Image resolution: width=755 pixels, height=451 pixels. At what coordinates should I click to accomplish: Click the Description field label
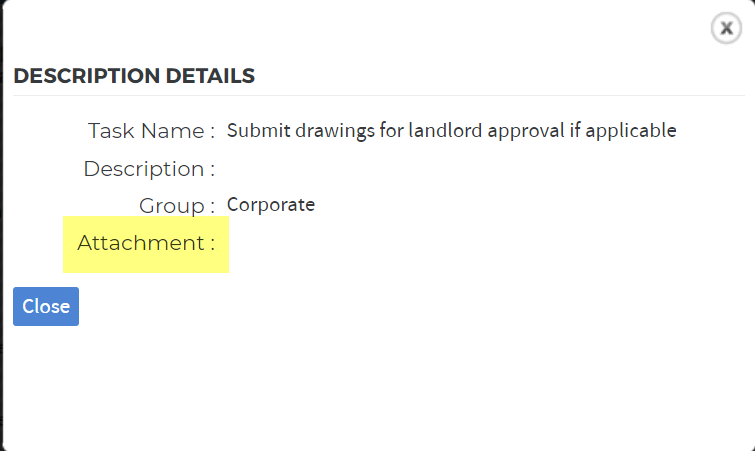pyautogui.click(x=149, y=169)
